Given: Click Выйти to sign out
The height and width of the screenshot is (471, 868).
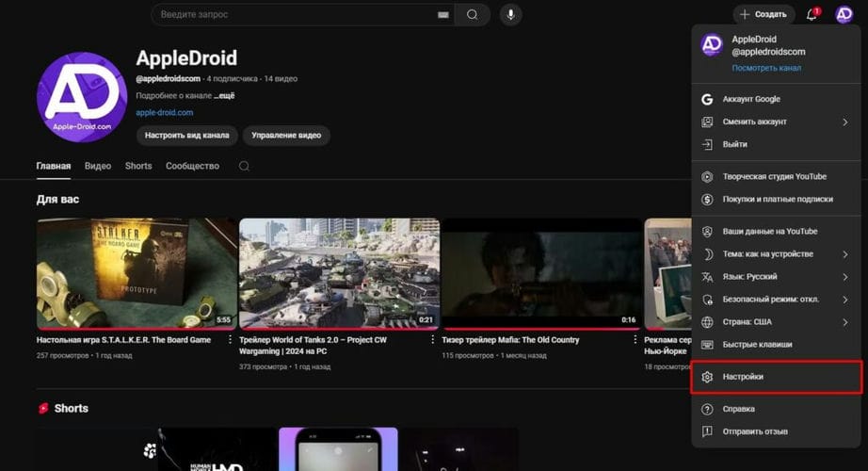Looking at the screenshot, I should coord(776,145).
